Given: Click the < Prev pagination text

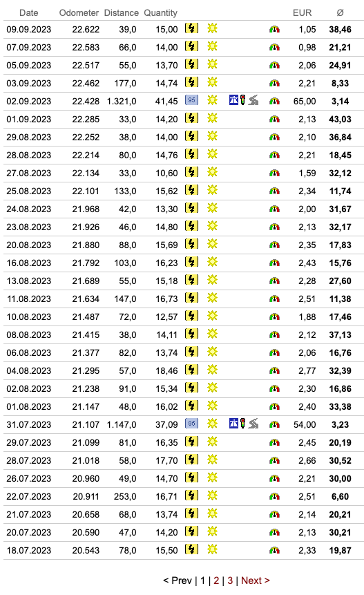Looking at the screenshot, I should 178,580.
